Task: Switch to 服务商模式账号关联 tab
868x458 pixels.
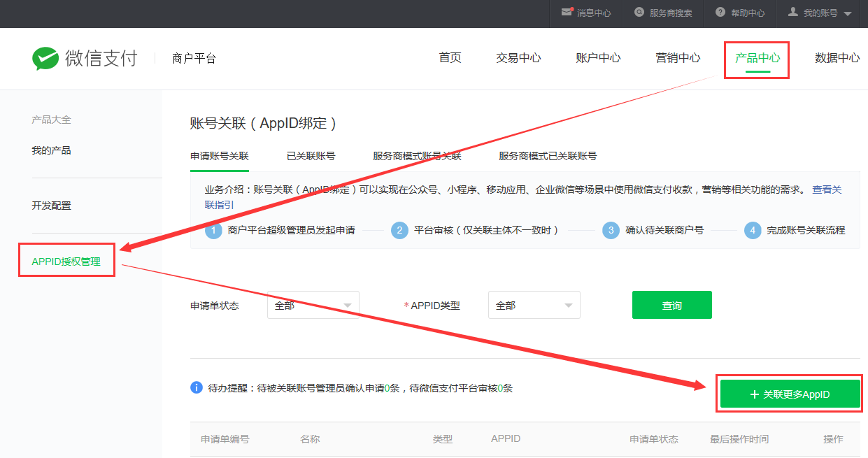Action: [x=417, y=156]
